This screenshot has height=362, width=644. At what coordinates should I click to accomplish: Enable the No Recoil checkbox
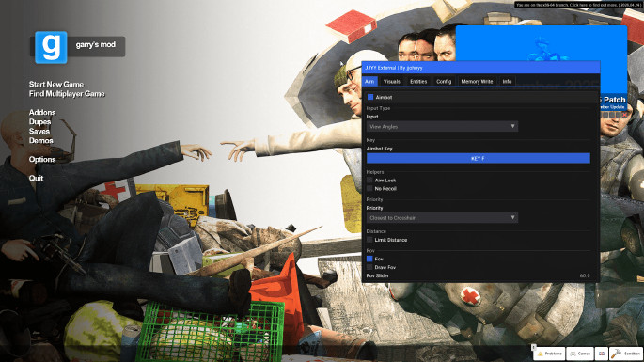(x=369, y=188)
